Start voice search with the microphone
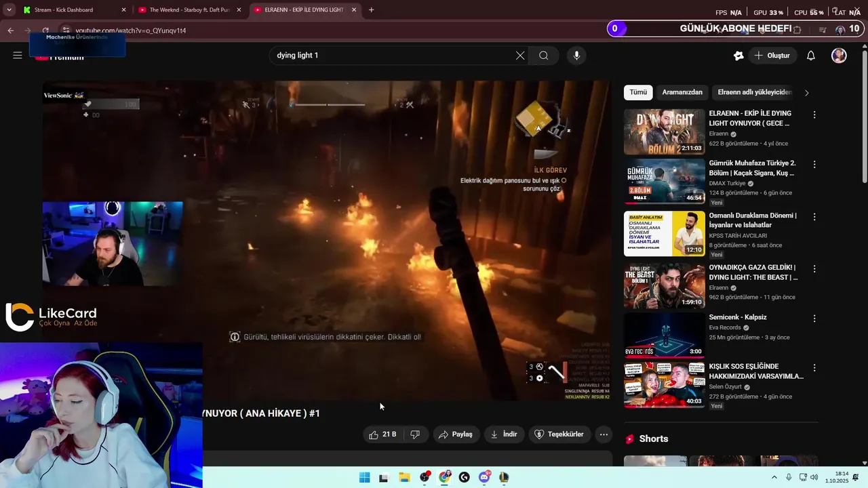The width and height of the screenshot is (868, 488). tap(576, 56)
